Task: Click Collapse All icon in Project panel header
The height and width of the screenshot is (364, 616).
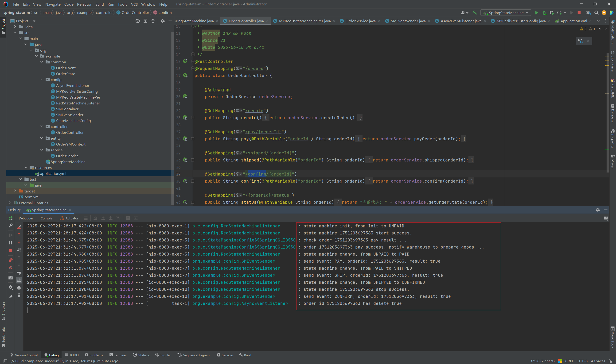Action: (153, 21)
